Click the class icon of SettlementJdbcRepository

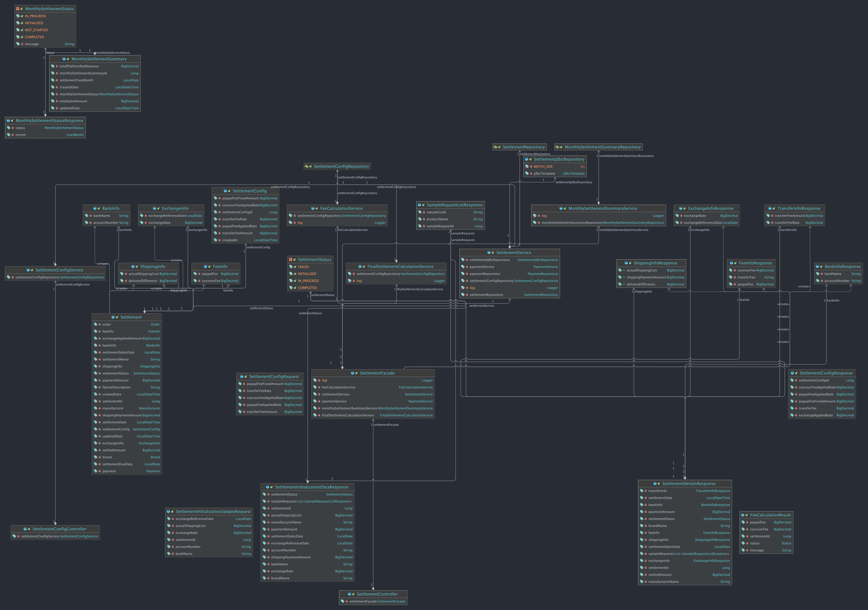click(x=527, y=159)
